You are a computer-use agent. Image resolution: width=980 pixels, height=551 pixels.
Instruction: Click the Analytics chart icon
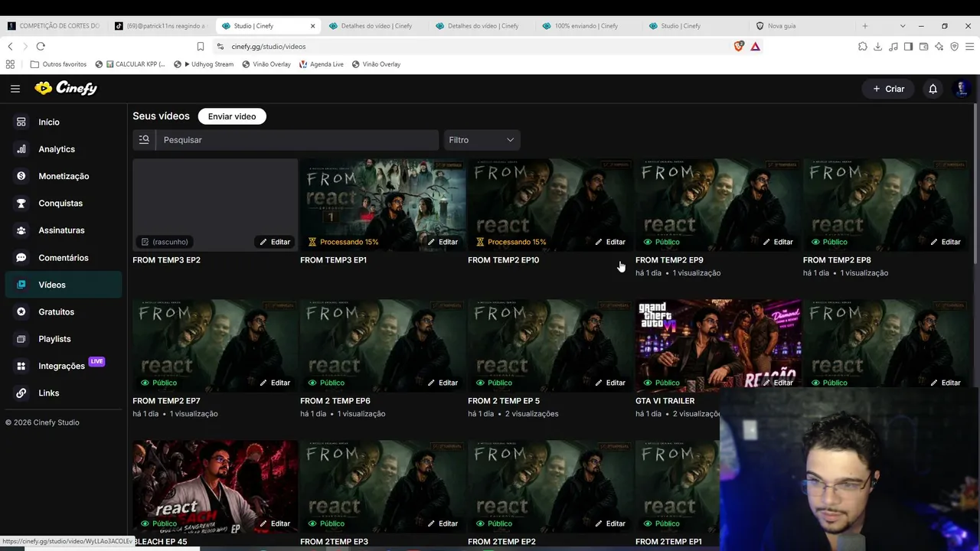tap(21, 149)
